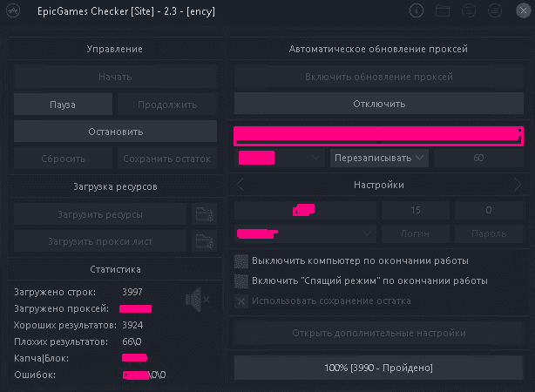Toggle the muted speaker icon in Статистика

coord(198,299)
